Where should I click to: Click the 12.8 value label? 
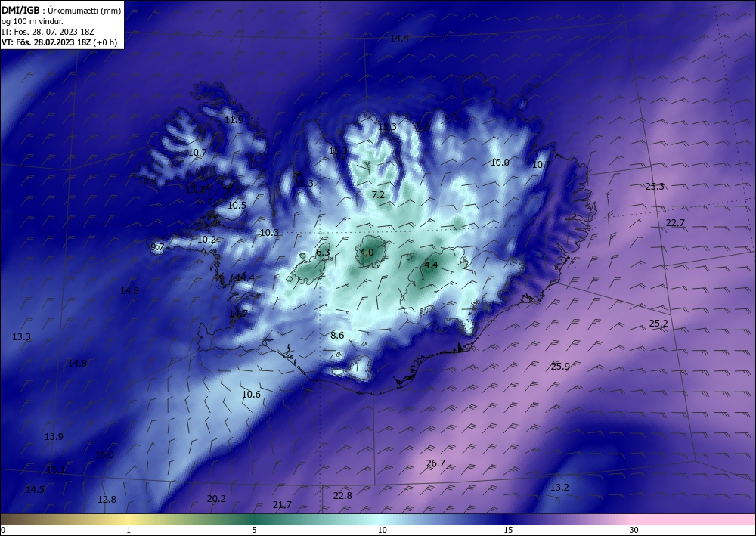click(107, 500)
